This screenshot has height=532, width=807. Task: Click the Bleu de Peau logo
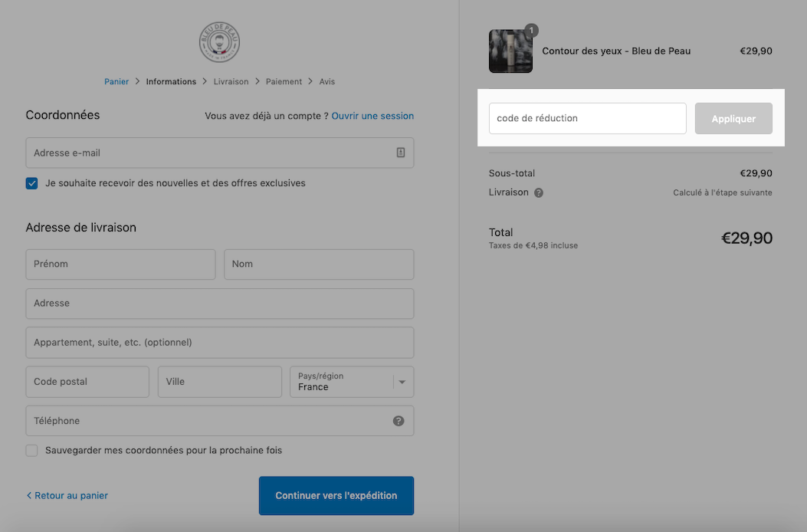[x=219, y=41]
